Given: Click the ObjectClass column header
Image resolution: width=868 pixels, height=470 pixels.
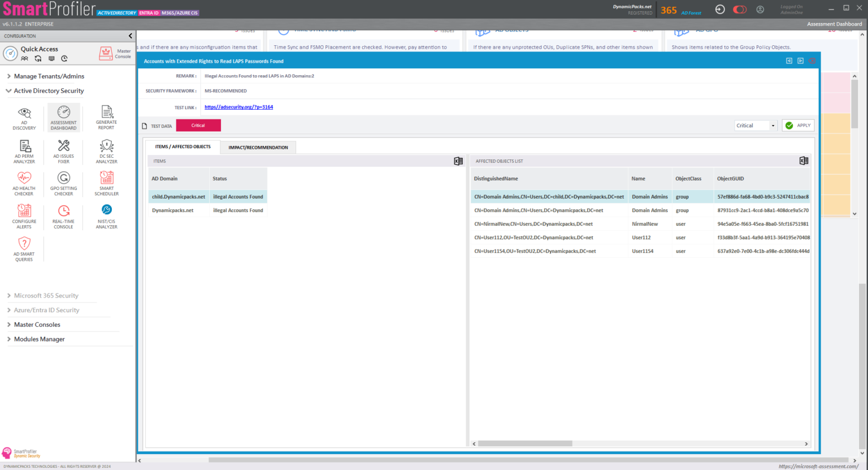Looking at the screenshot, I should 692,179.
